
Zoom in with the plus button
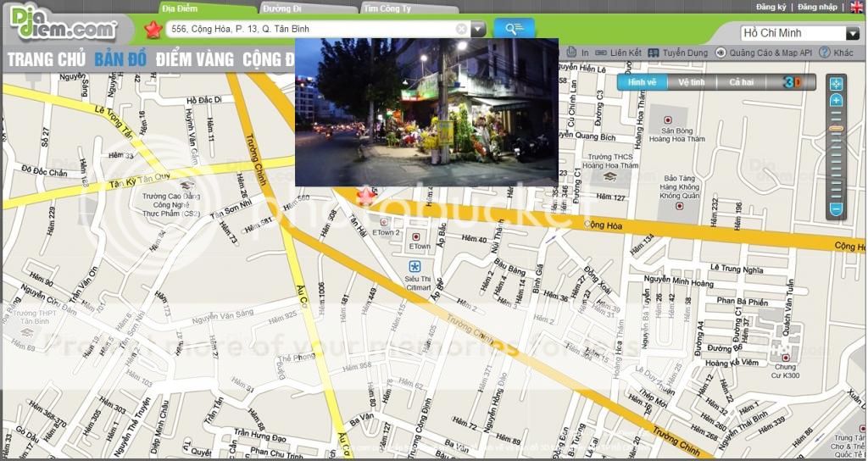[836, 101]
